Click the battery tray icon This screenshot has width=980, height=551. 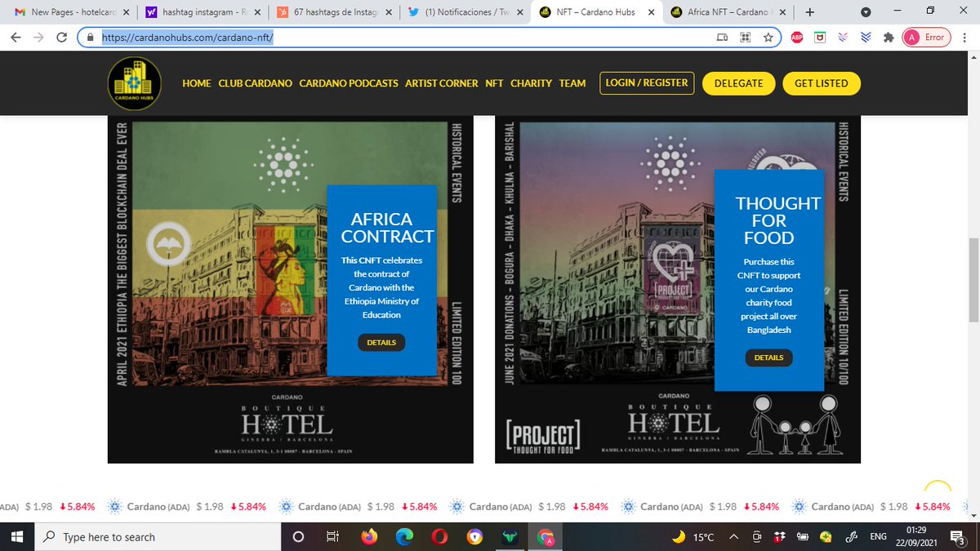803,537
